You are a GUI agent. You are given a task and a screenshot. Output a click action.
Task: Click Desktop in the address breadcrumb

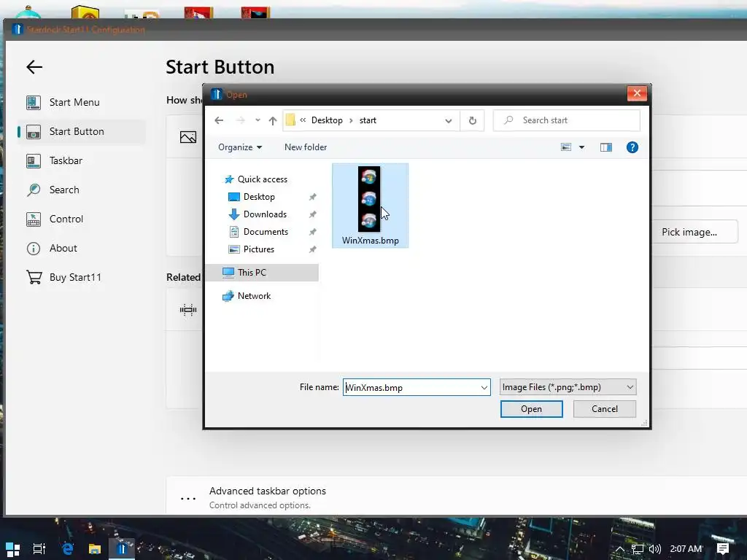point(327,120)
